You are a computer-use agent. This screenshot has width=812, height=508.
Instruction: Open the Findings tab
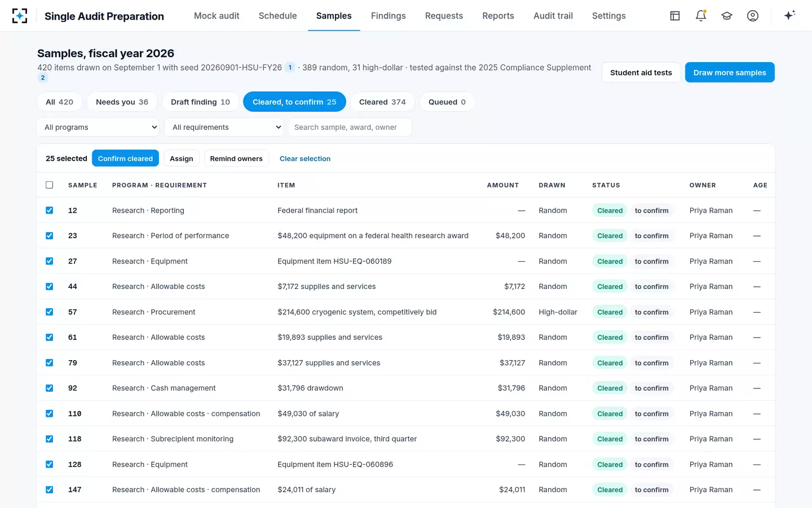click(389, 16)
